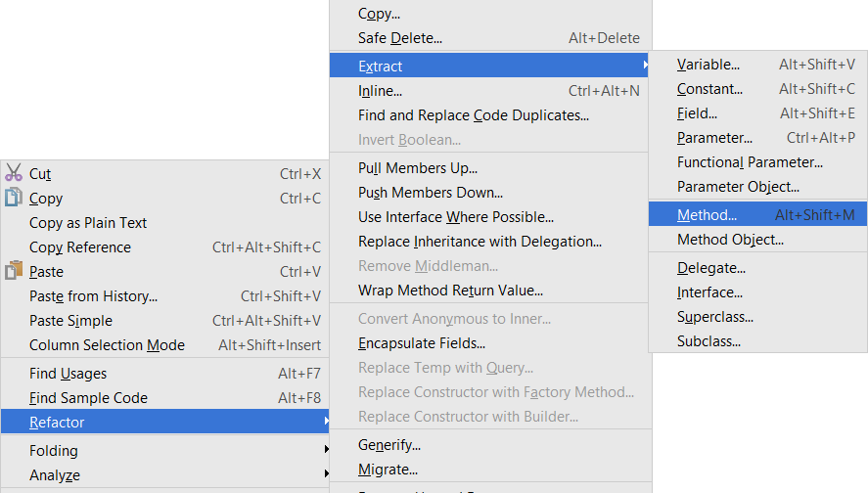Expand the Folding submenu arrow
Image resolution: width=868 pixels, height=493 pixels.
click(x=326, y=450)
